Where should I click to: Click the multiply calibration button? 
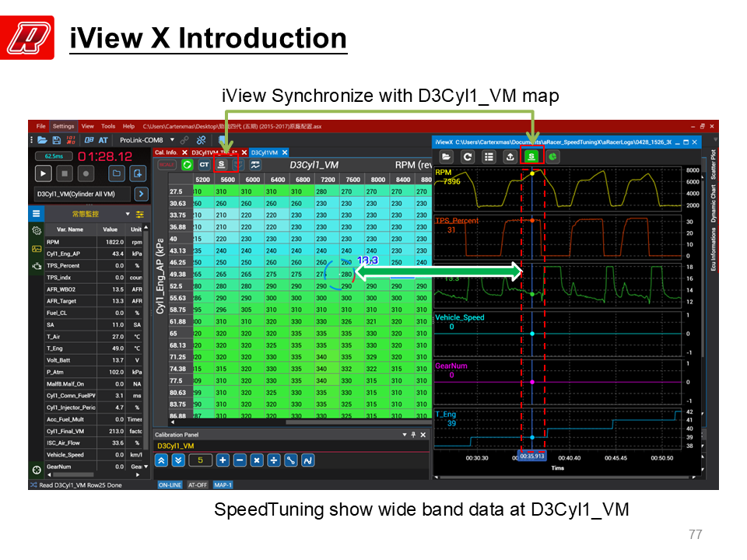click(257, 460)
